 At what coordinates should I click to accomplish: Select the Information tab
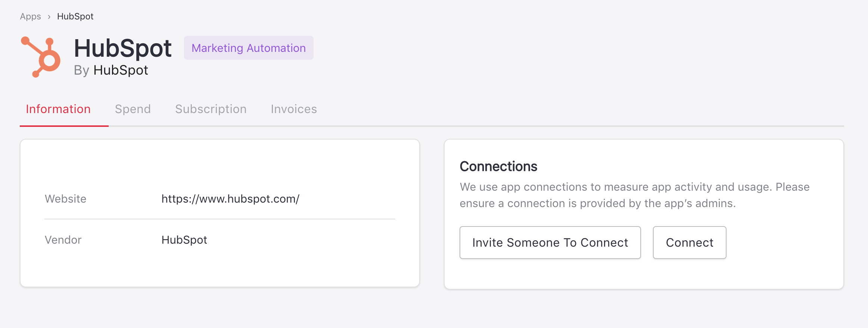(58, 109)
